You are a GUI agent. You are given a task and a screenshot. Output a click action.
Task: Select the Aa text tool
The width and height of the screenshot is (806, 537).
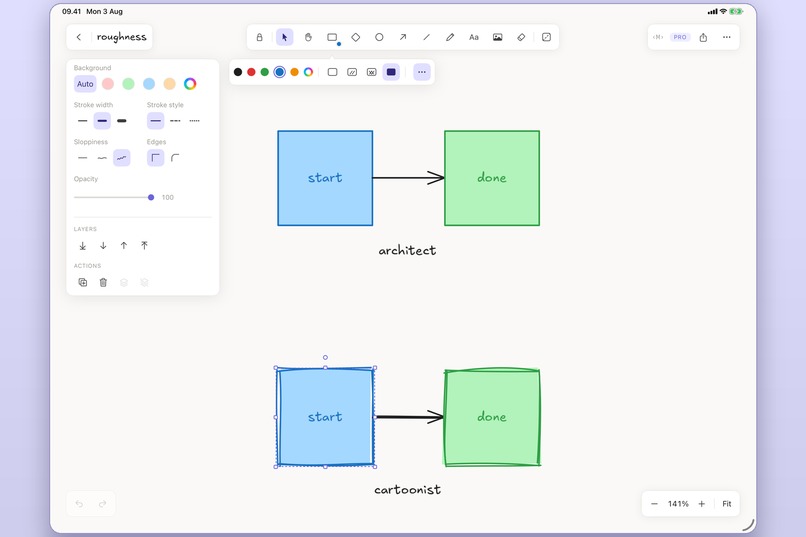pos(474,37)
